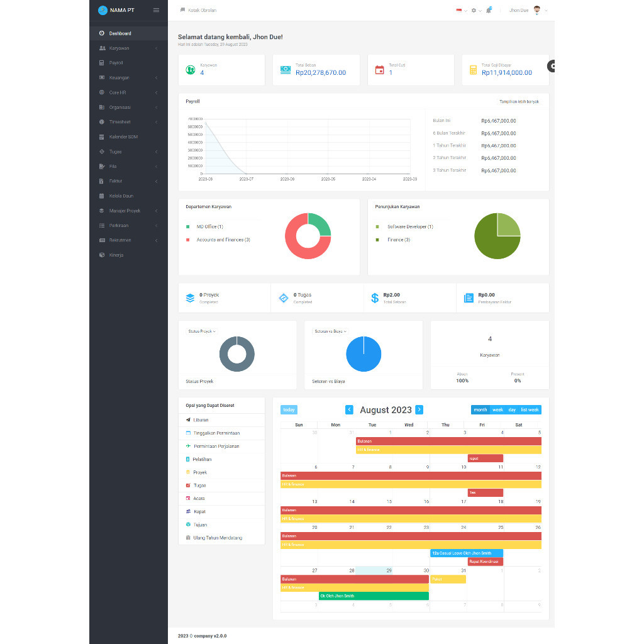Expand the Core HR sidebar menu
This screenshot has height=644, width=644.
(128, 92)
